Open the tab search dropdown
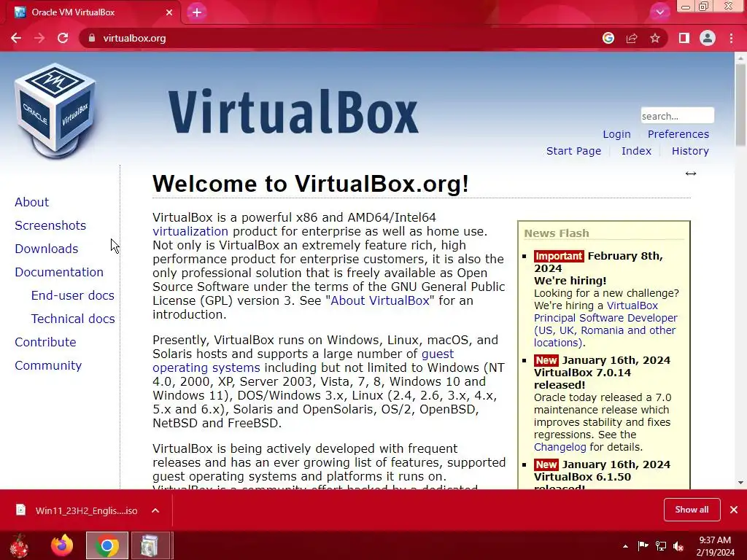This screenshot has height=560, width=747. tap(659, 12)
